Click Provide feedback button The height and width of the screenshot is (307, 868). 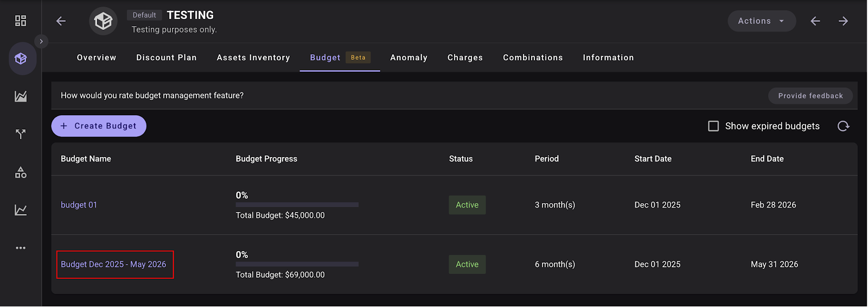pyautogui.click(x=810, y=96)
